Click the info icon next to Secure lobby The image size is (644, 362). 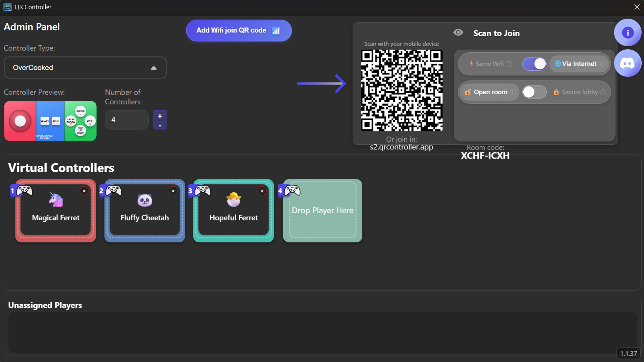[604, 92]
